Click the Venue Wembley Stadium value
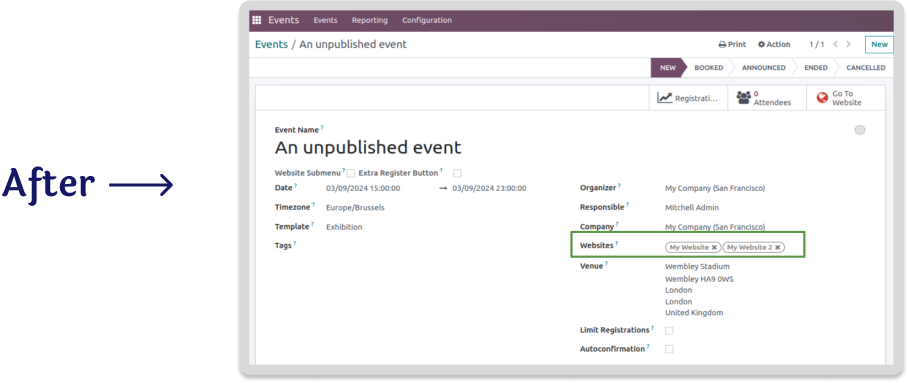This screenshot has width=908, height=383. pyautogui.click(x=697, y=267)
